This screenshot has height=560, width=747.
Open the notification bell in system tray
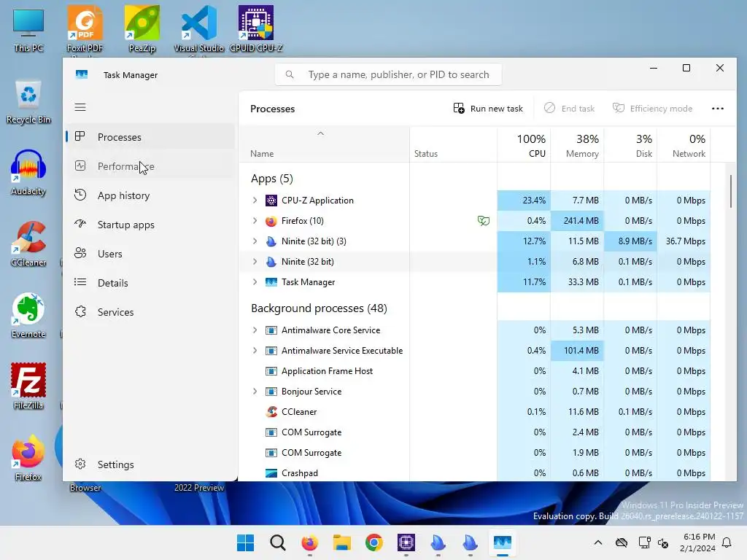click(x=727, y=542)
